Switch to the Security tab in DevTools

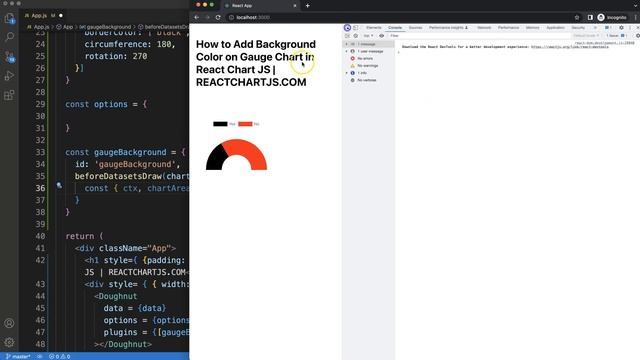tap(578, 28)
